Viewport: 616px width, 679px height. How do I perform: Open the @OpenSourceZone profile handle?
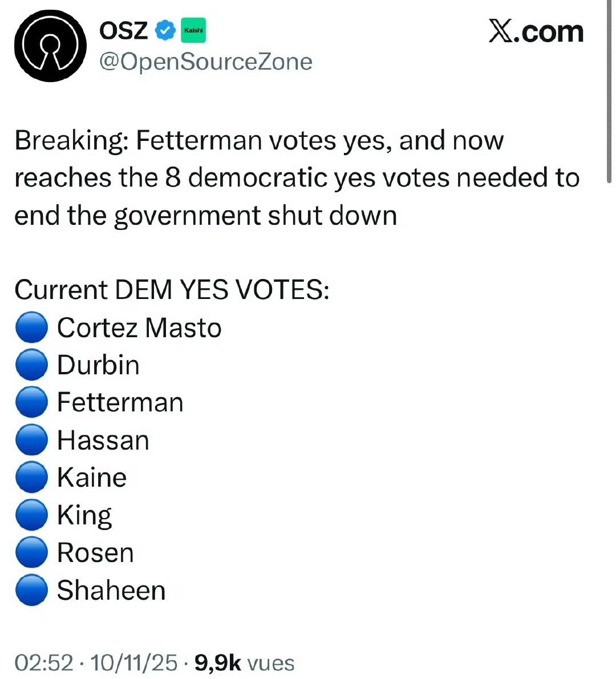point(206,62)
